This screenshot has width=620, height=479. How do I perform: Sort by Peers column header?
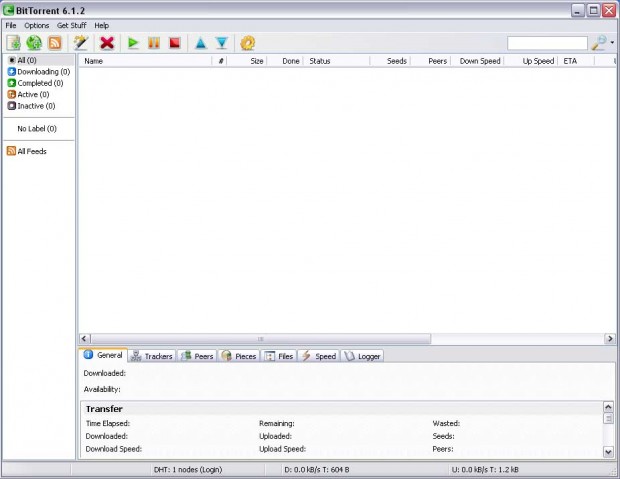tap(431, 61)
